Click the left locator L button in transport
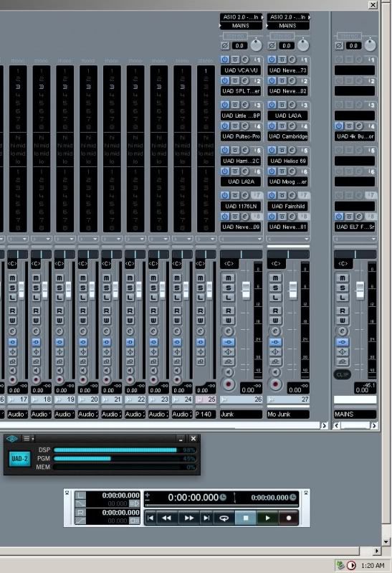The width and height of the screenshot is (392, 573). (80, 496)
